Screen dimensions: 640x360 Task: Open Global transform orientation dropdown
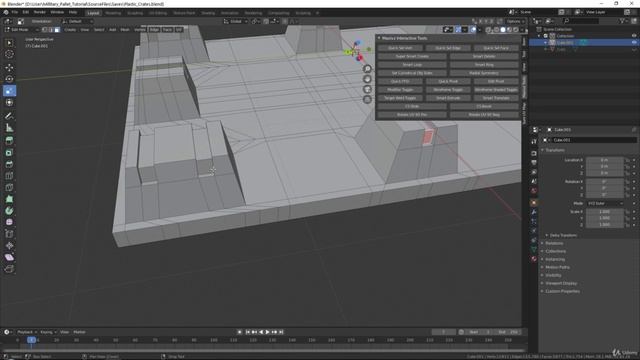point(236,21)
